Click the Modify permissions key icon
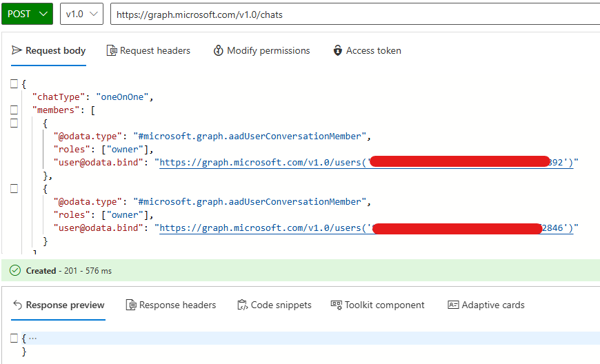 pyautogui.click(x=218, y=50)
